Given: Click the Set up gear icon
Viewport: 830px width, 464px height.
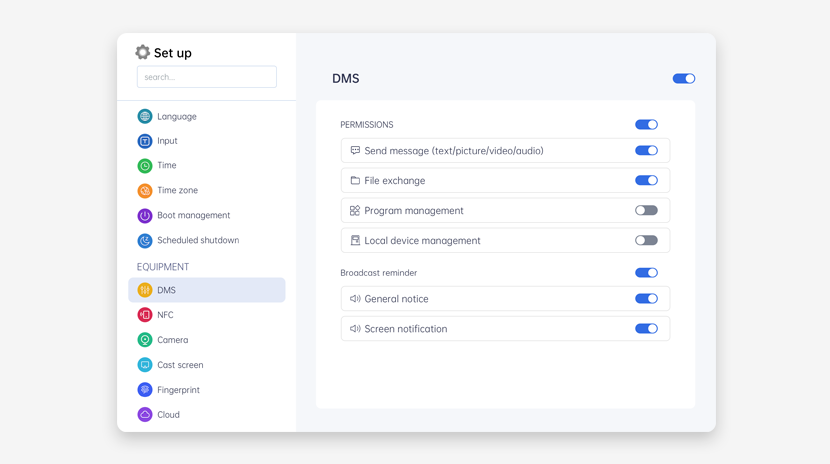Looking at the screenshot, I should point(142,52).
